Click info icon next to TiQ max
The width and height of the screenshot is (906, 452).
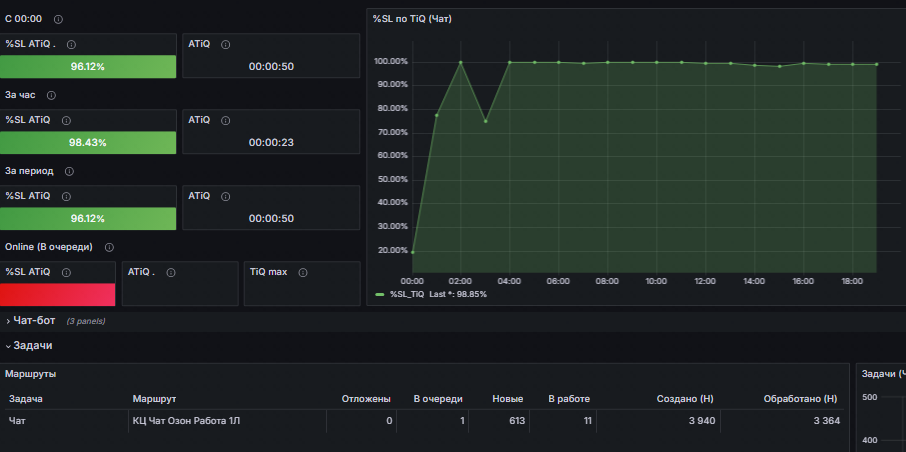click(303, 272)
